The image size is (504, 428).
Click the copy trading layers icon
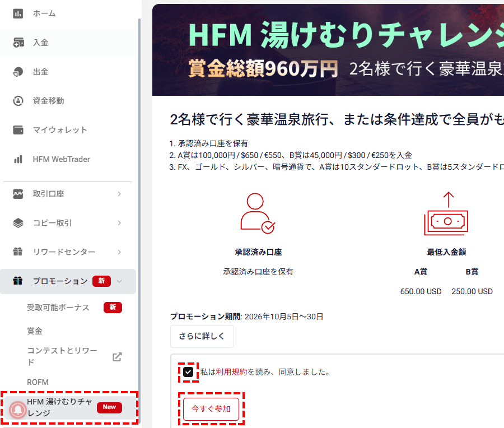(18, 223)
